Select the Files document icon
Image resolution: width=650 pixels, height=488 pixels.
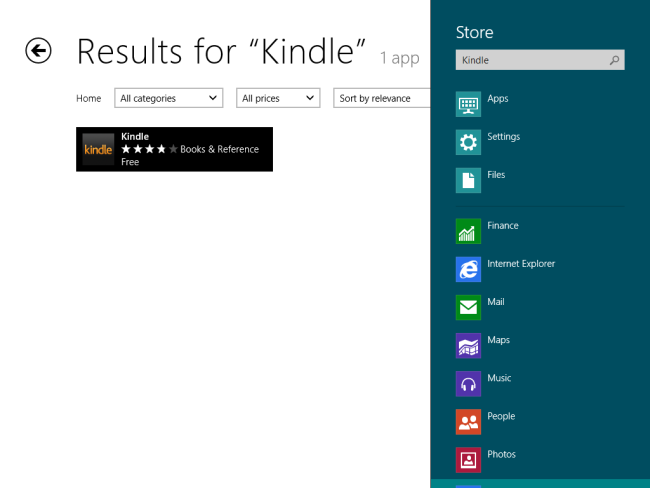coord(468,180)
